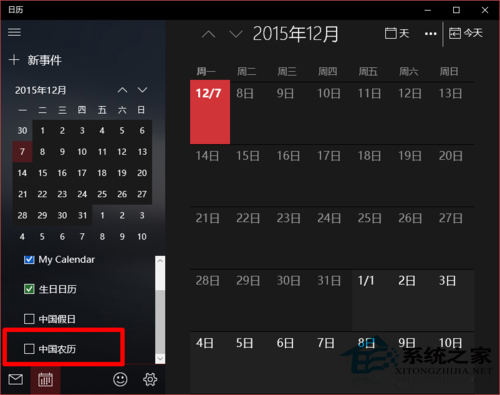Click 2015年12月 mini calendar title

(x=41, y=90)
